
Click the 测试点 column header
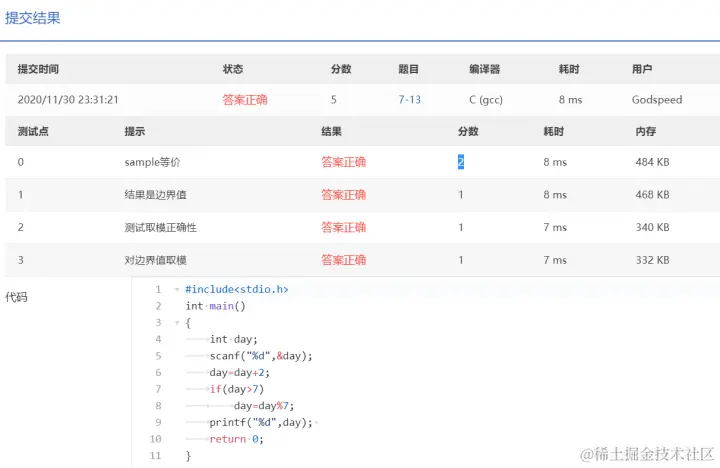point(33,131)
